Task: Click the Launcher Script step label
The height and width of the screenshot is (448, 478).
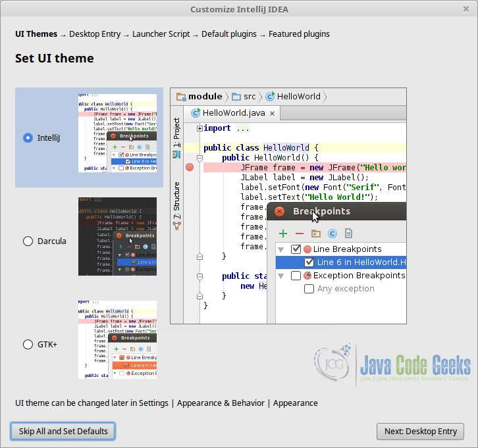Action: (161, 34)
